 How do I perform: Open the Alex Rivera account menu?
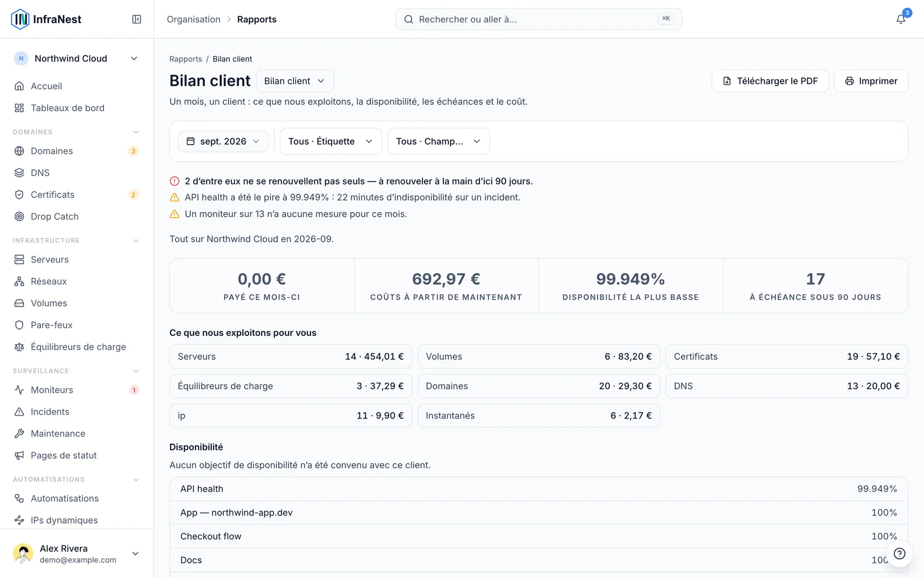(77, 553)
